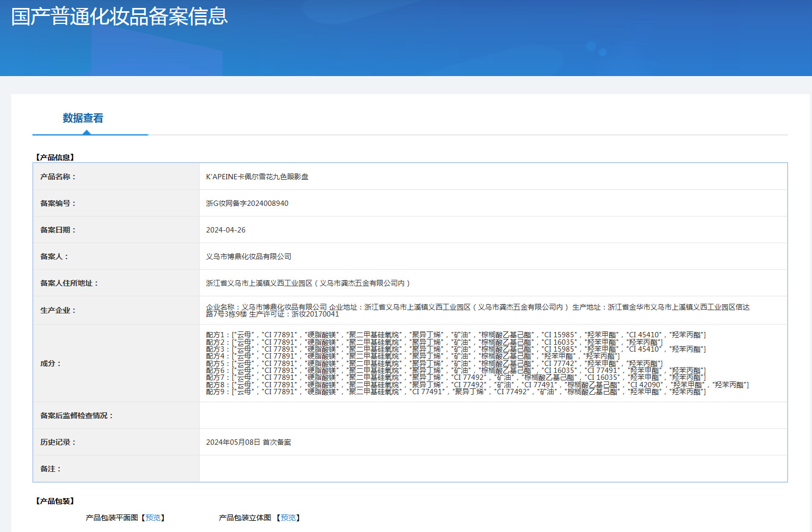
Task: Click the 备案后监督检查情况 row label
Action: pyautogui.click(x=77, y=415)
